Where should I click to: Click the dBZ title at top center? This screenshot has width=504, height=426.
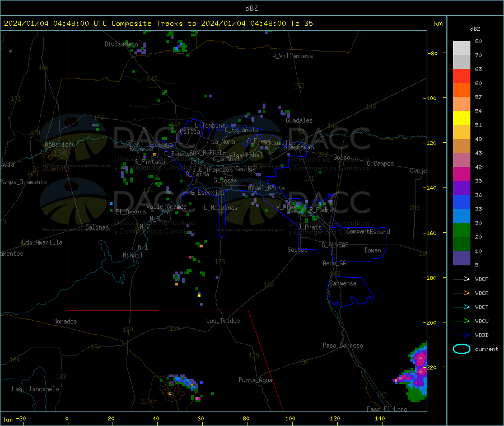[251, 8]
